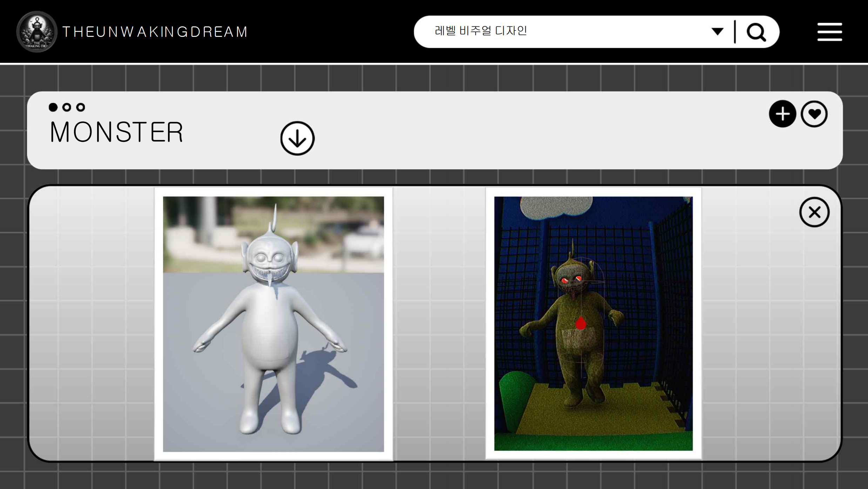
Task: Close the image panel with X
Action: click(x=814, y=212)
